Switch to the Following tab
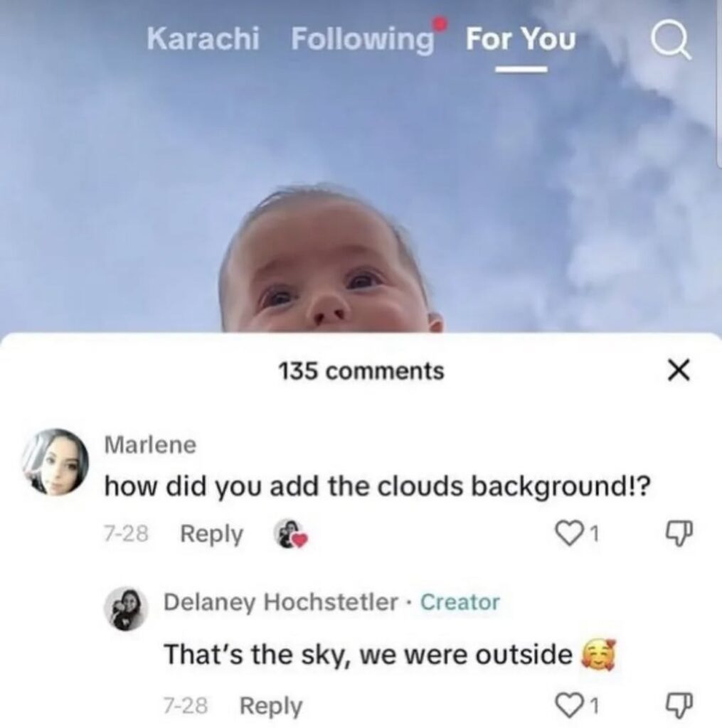The height and width of the screenshot is (728, 722). (363, 39)
